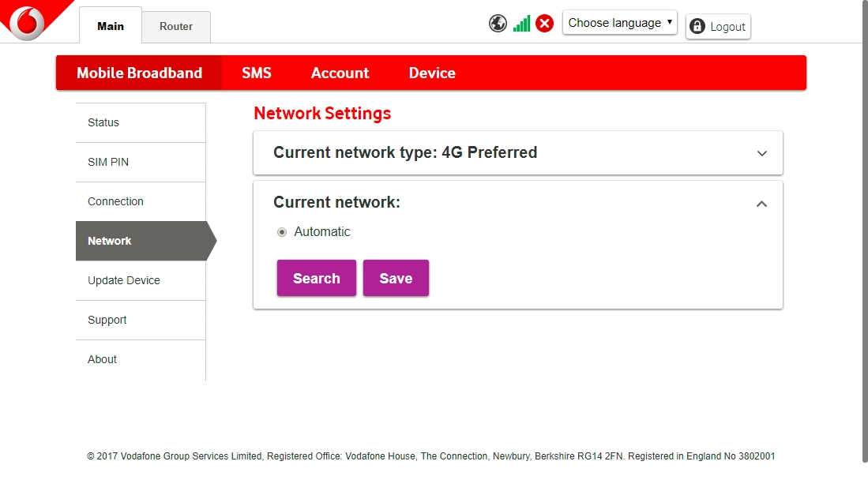
Task: Collapse the Current network section
Action: tap(761, 204)
